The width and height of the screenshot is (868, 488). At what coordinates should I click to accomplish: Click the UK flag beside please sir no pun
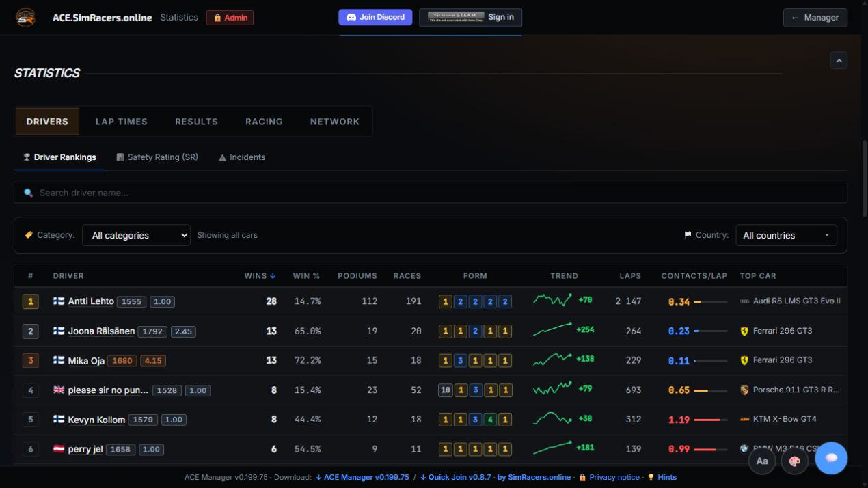click(59, 390)
